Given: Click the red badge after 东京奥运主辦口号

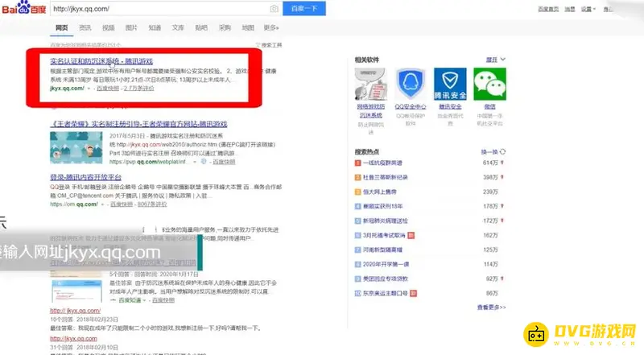Looking at the screenshot, I should [414, 293].
